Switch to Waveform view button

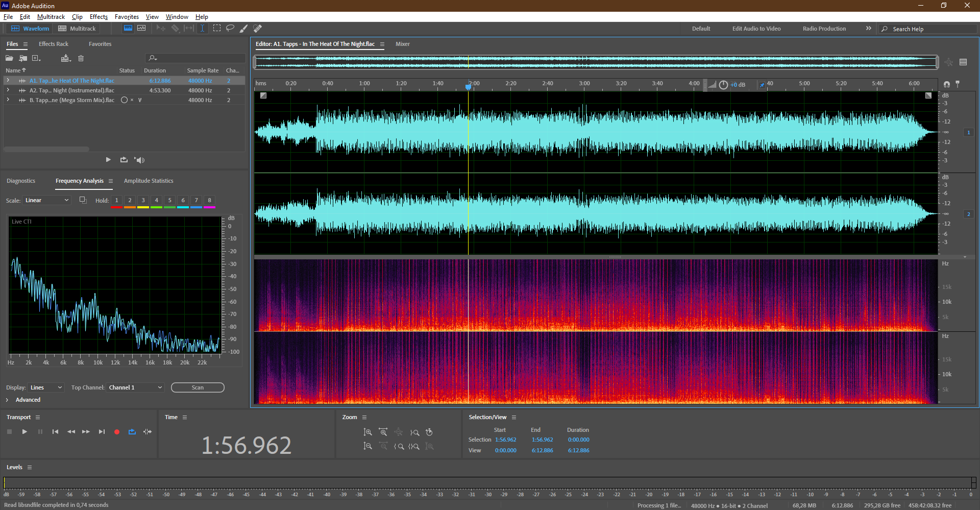click(30, 29)
